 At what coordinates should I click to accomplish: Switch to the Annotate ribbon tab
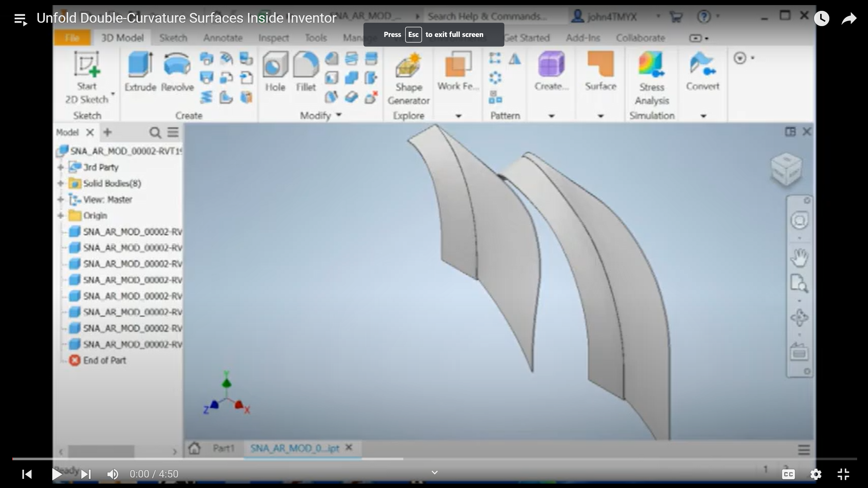click(x=223, y=38)
